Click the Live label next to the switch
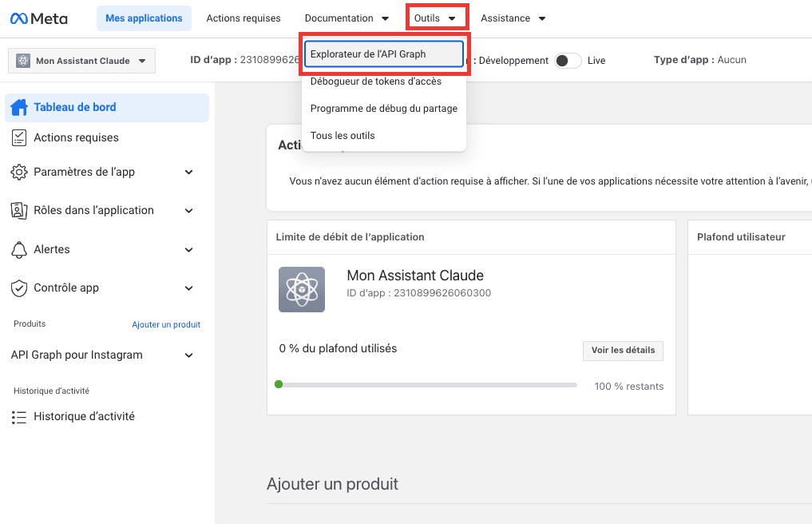This screenshot has height=524, width=812. 596,61
